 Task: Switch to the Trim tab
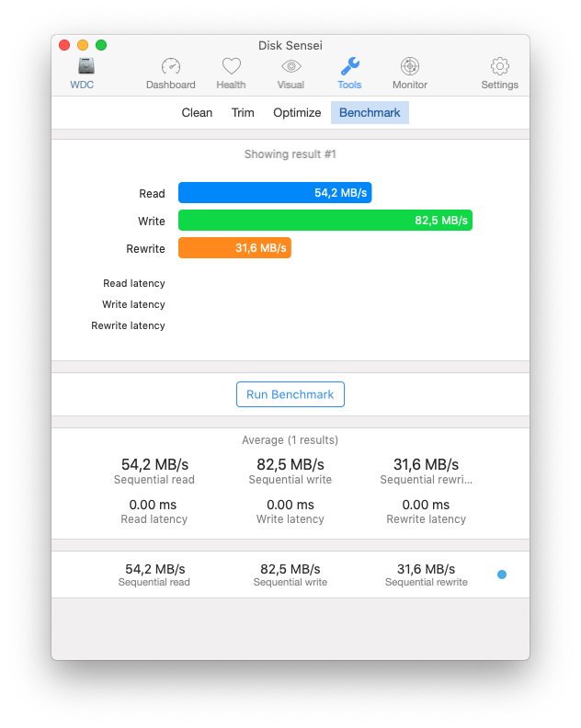243,113
